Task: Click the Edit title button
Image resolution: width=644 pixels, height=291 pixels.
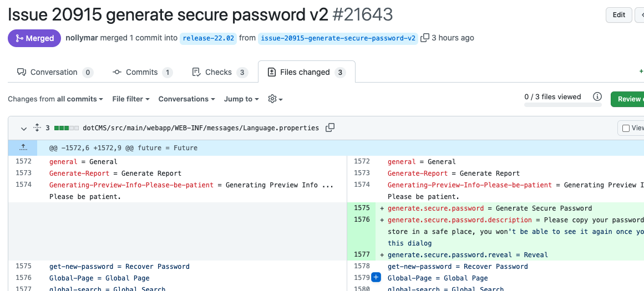Action: coord(618,15)
